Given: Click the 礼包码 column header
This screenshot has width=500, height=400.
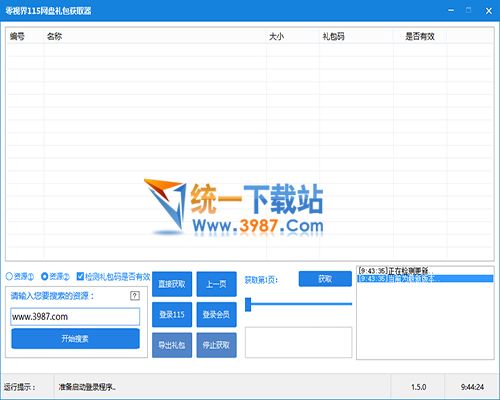Looking at the screenshot, I should 333,36.
